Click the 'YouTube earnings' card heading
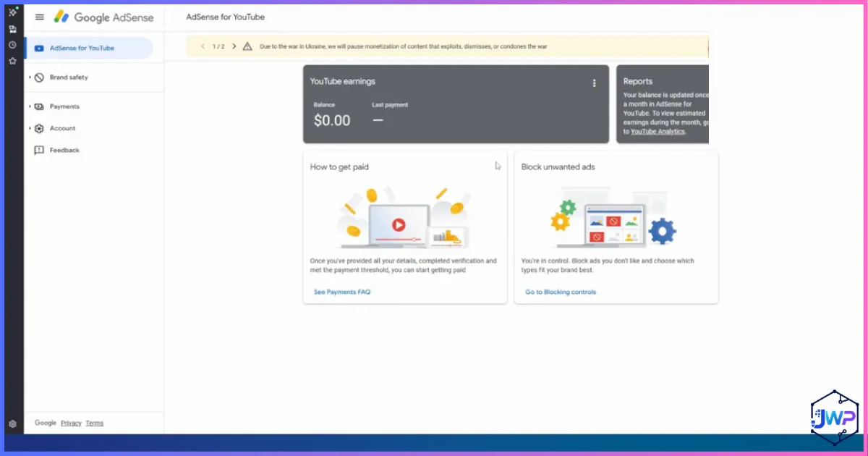 coord(343,82)
